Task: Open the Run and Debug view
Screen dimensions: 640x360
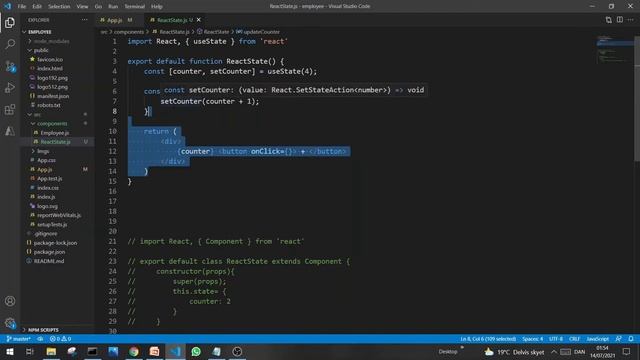Action: point(10,88)
